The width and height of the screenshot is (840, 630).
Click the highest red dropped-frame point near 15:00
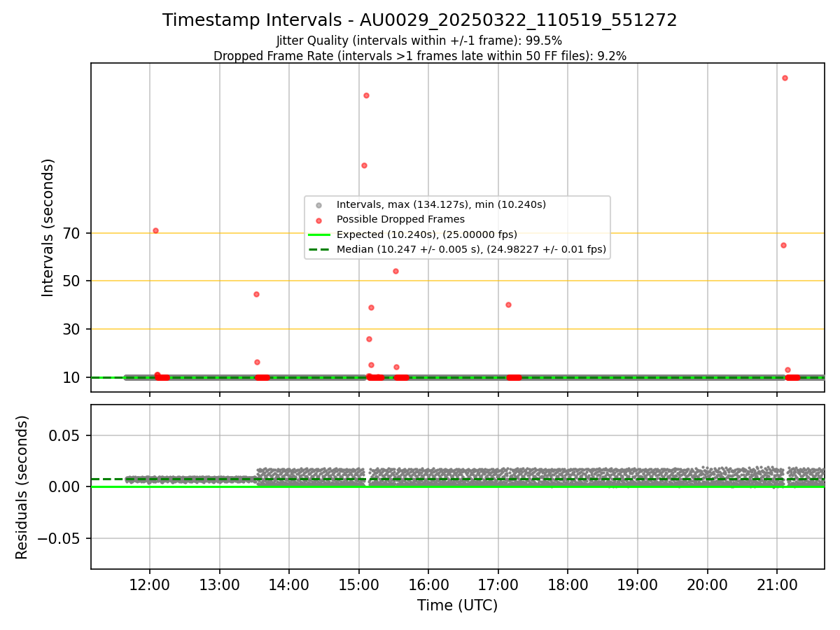tap(366, 95)
